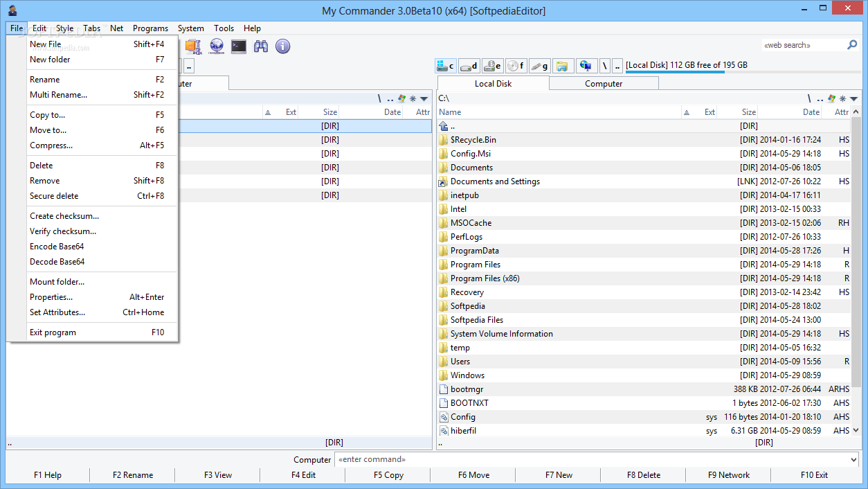Select the Program Files (x86) folder row
Screen dimensions: 868x489
pos(644,278)
